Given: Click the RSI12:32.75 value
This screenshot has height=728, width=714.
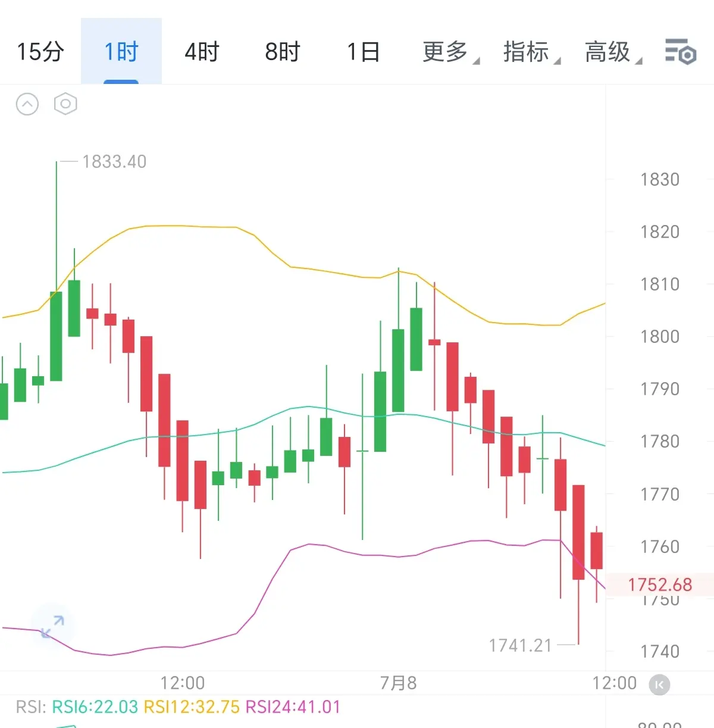Looking at the screenshot, I should 192,707.
